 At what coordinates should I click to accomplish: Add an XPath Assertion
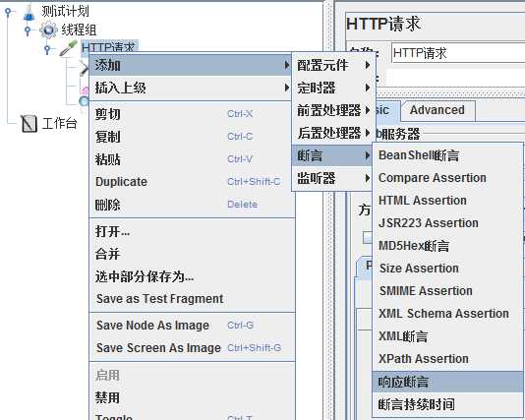click(x=447, y=359)
